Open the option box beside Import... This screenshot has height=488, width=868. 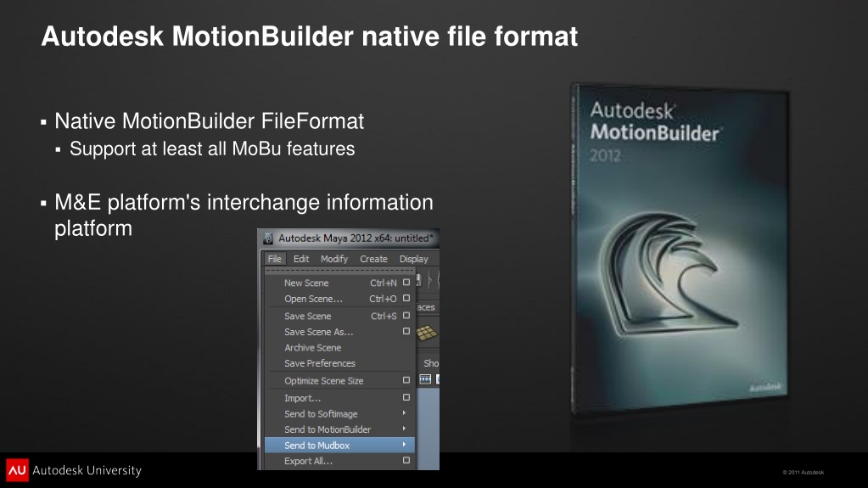(x=406, y=397)
